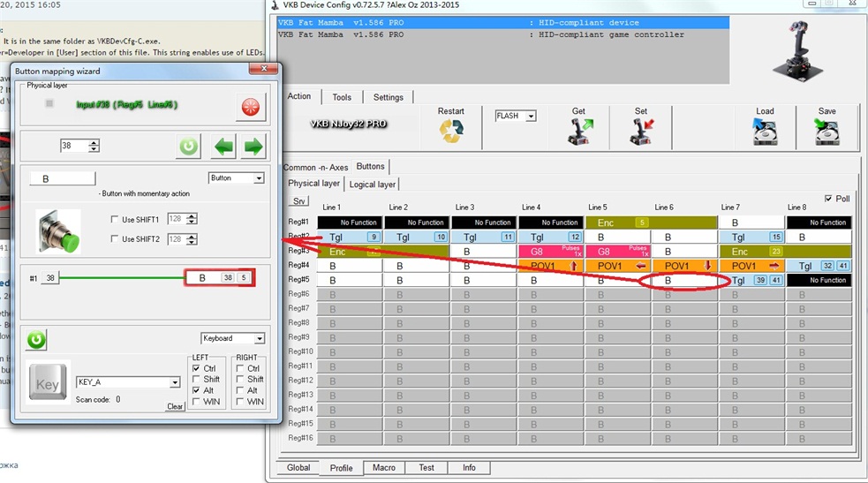868x483 pixels.
Task: Click POV1 up arrow cell in Line 4
Action: pyautogui.click(x=551, y=266)
